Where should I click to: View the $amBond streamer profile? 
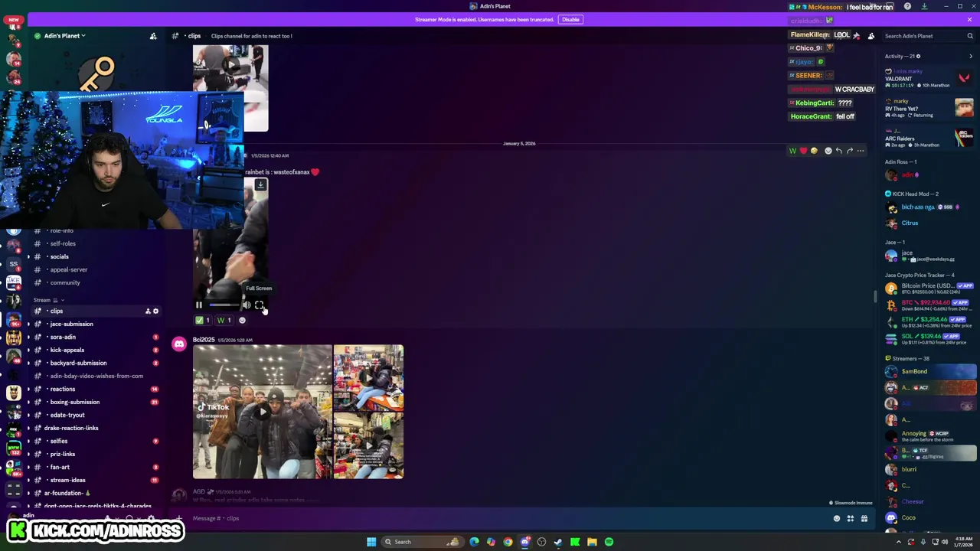coord(929,372)
